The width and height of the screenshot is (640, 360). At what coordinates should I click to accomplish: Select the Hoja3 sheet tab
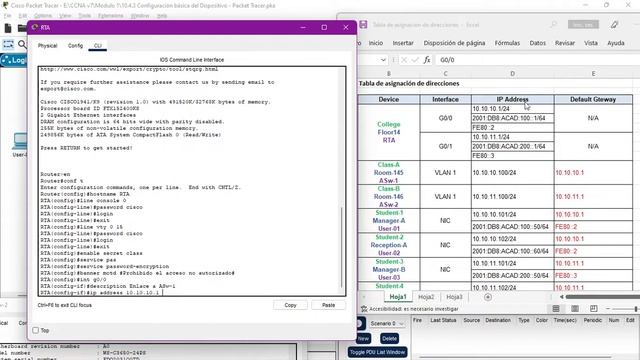[x=454, y=297]
